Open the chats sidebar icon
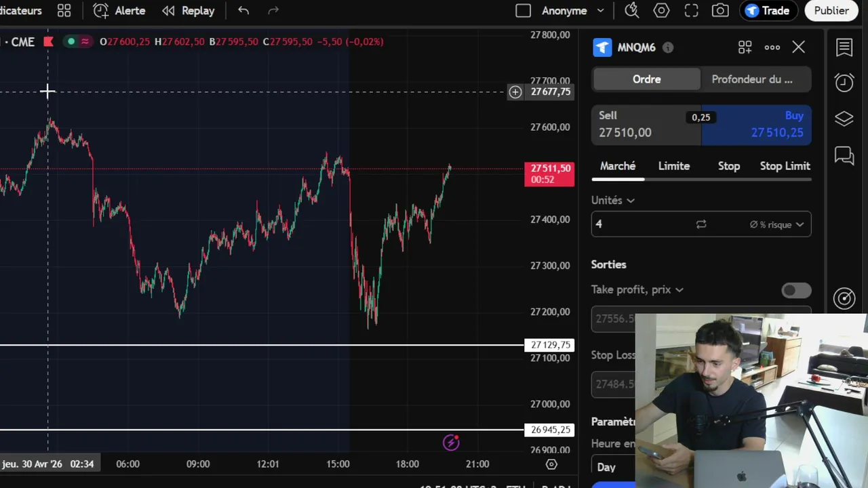 (844, 156)
